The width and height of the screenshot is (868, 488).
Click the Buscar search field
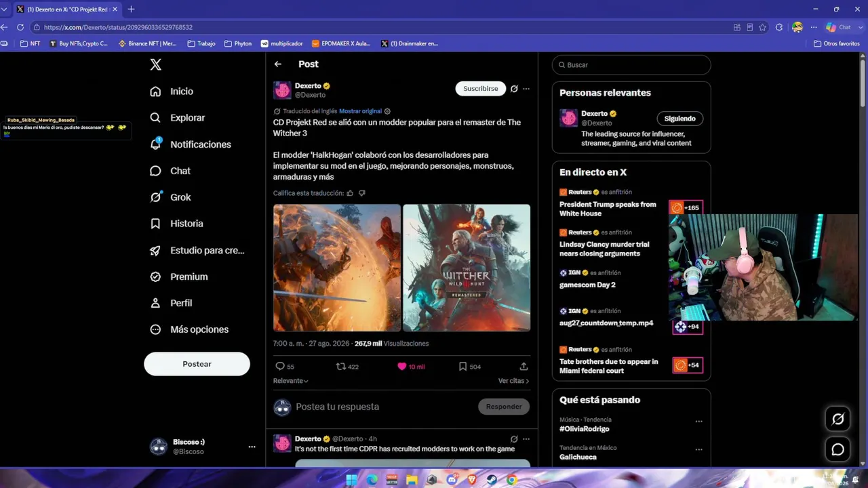pos(631,65)
